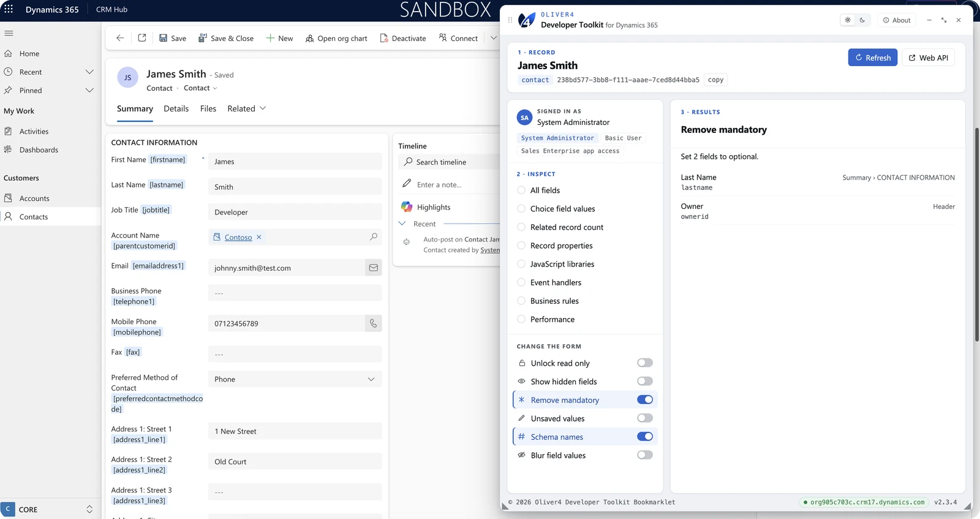The image size is (980, 519).
Task: Open the Contact form selector dropdown
Action: (x=200, y=88)
